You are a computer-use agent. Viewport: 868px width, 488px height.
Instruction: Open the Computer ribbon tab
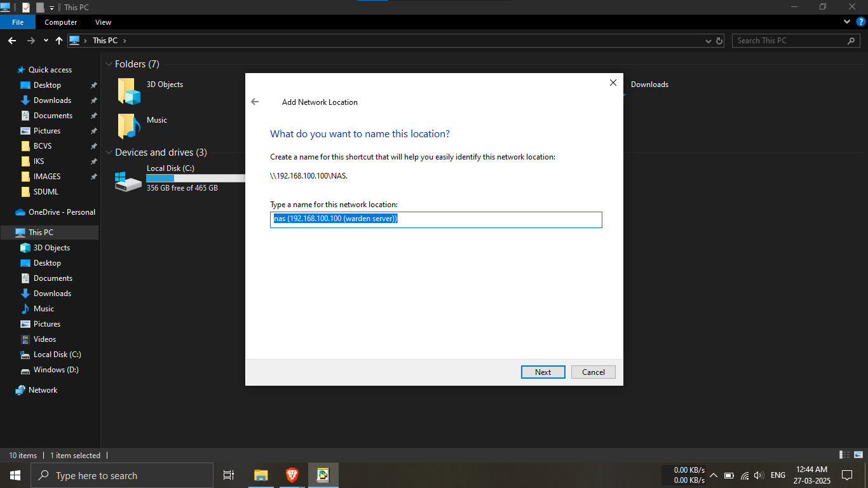click(61, 22)
